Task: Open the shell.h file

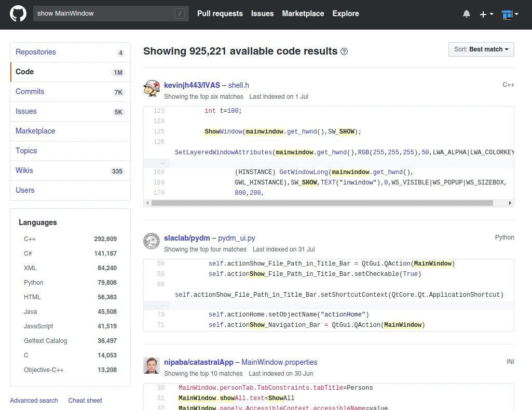Action: [239, 85]
